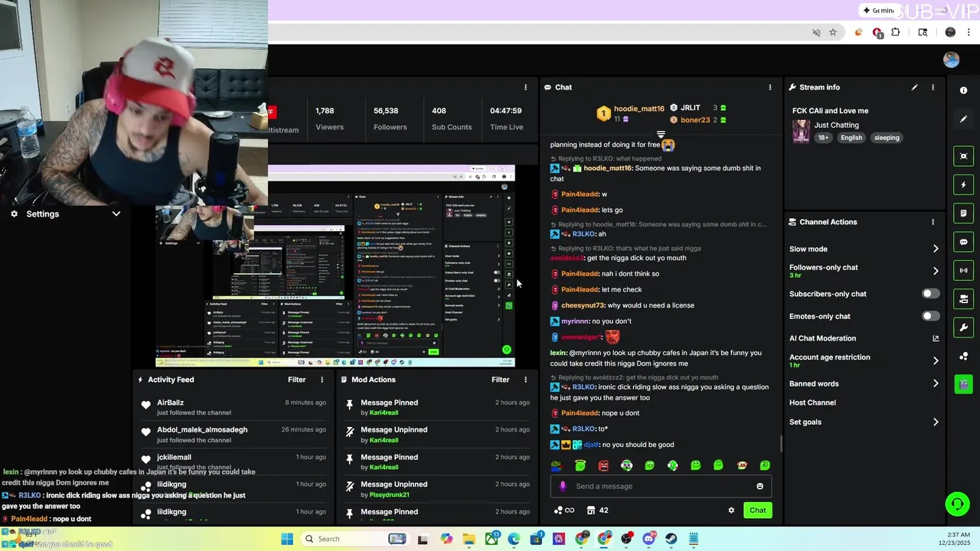
Task: Click the shop icon showing 42
Action: pos(597,510)
